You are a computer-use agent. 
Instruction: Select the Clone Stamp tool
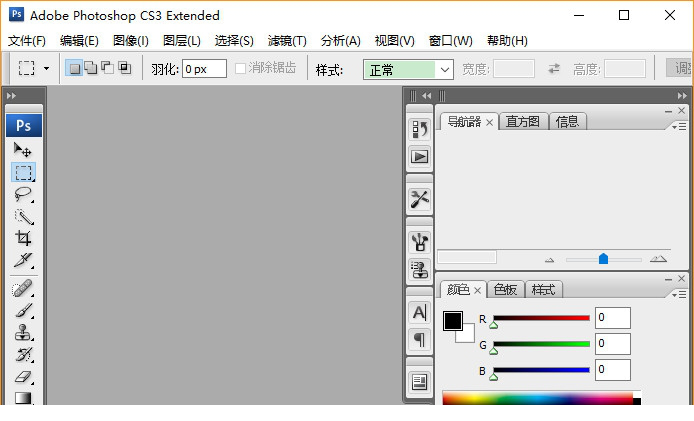click(x=23, y=332)
